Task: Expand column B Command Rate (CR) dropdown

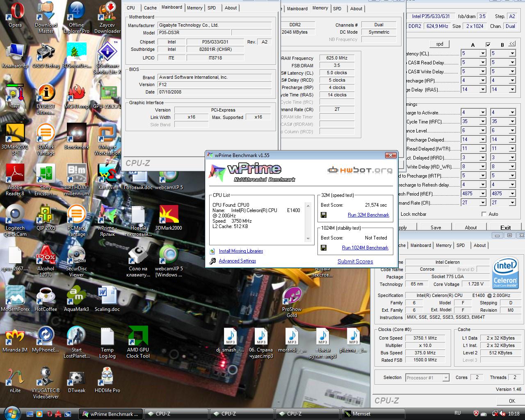Action: tap(512, 203)
